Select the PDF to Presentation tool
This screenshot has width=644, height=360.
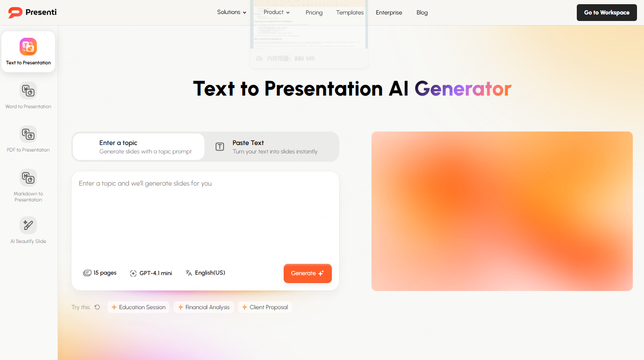[x=28, y=139]
